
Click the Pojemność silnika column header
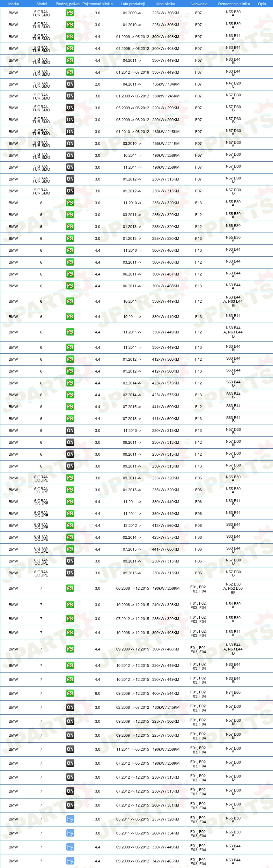[x=97, y=4]
